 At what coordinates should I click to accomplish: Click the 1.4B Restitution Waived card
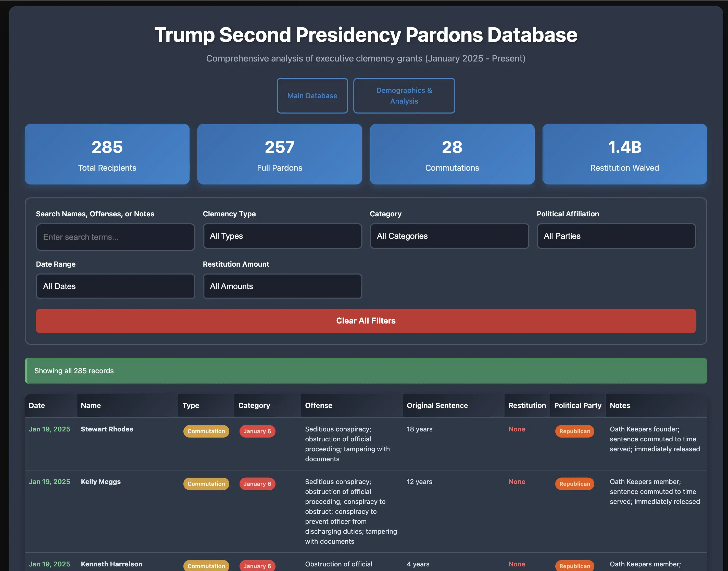click(x=624, y=154)
